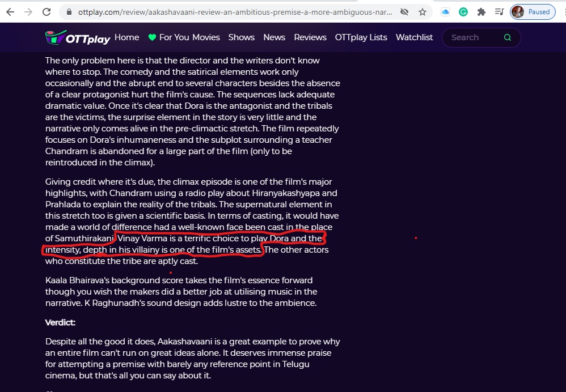Image resolution: width=566 pixels, height=392 pixels.
Task: Open the Shows section
Action: click(241, 37)
